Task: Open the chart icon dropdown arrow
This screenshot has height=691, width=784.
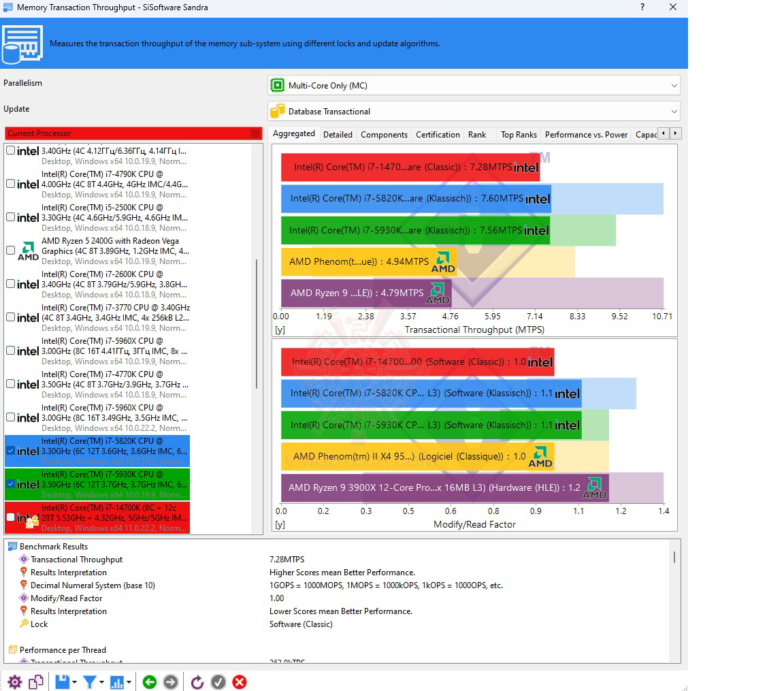Action: [x=129, y=682]
